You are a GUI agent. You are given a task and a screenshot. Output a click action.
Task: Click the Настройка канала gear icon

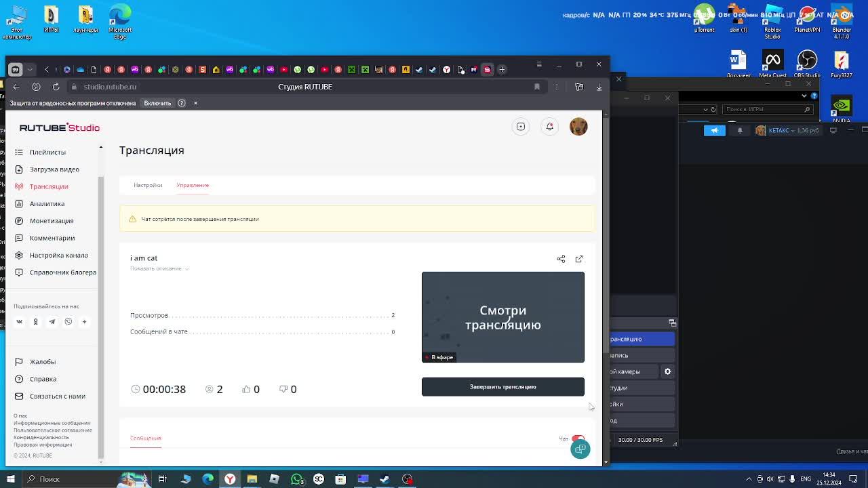[19, 255]
